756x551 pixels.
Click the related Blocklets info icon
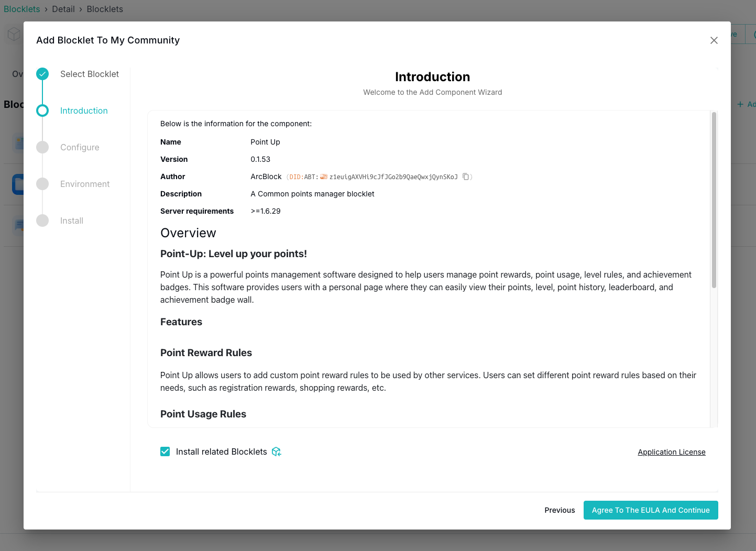[277, 451]
